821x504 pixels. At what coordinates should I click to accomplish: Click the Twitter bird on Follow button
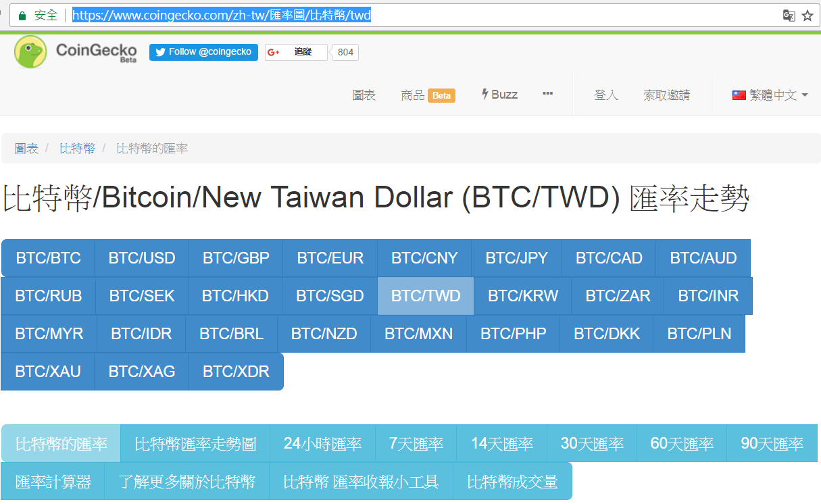pyautogui.click(x=160, y=52)
